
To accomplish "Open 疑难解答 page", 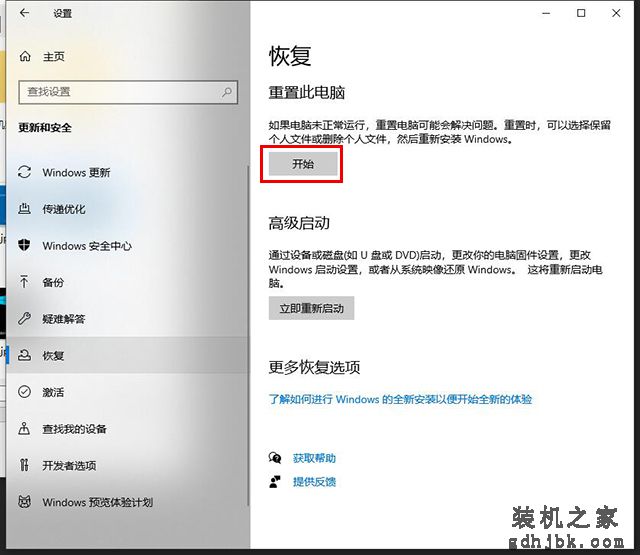I will point(127,319).
